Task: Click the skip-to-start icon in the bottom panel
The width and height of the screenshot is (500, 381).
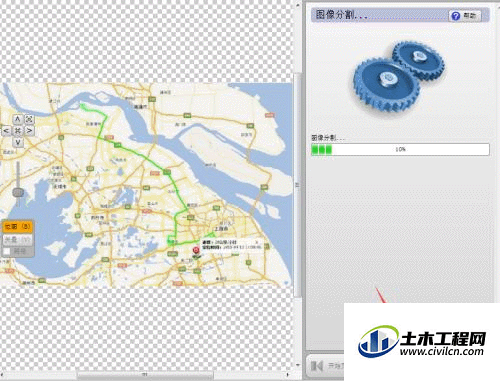Action: (x=316, y=366)
